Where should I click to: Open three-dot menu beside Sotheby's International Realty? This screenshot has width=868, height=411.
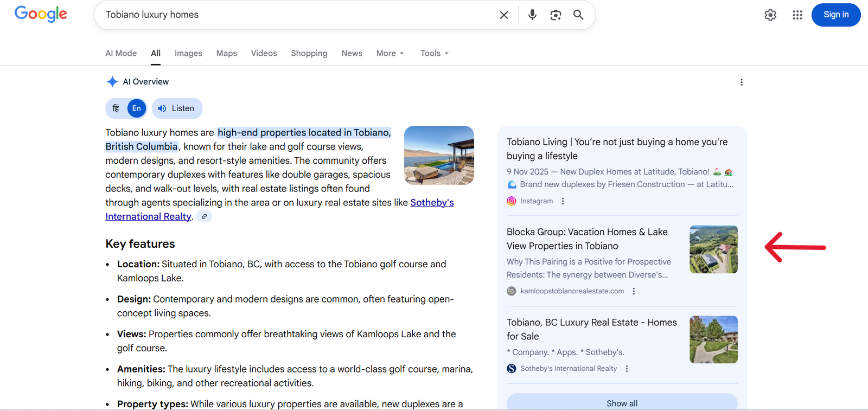click(x=627, y=369)
